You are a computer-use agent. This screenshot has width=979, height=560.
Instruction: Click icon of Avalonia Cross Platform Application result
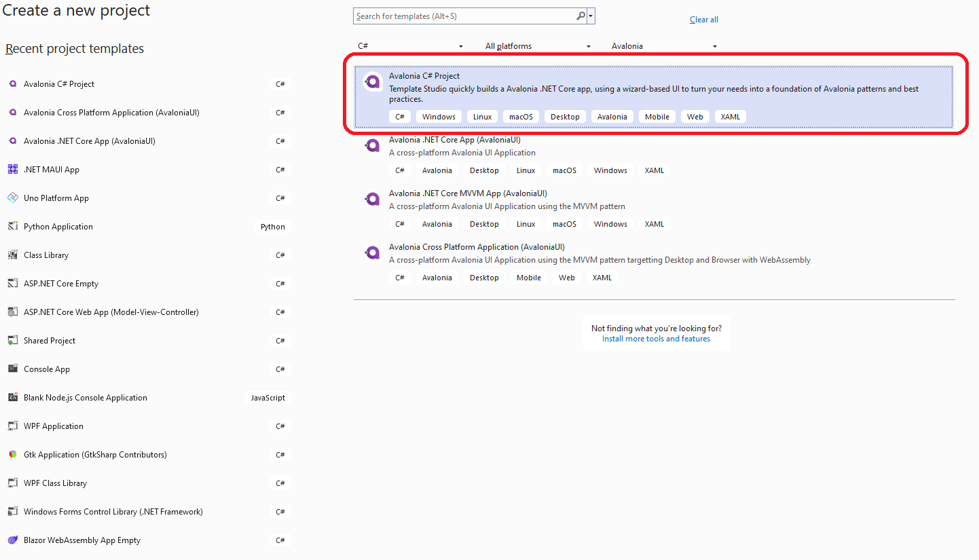tap(373, 253)
